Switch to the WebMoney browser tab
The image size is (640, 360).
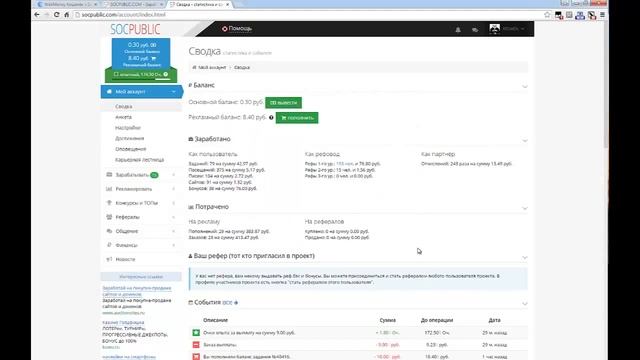point(67,4)
